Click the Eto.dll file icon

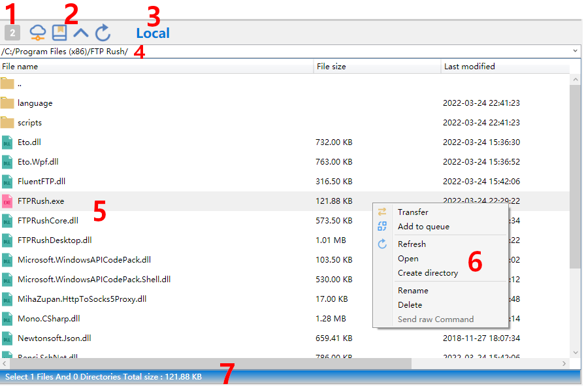[7, 142]
